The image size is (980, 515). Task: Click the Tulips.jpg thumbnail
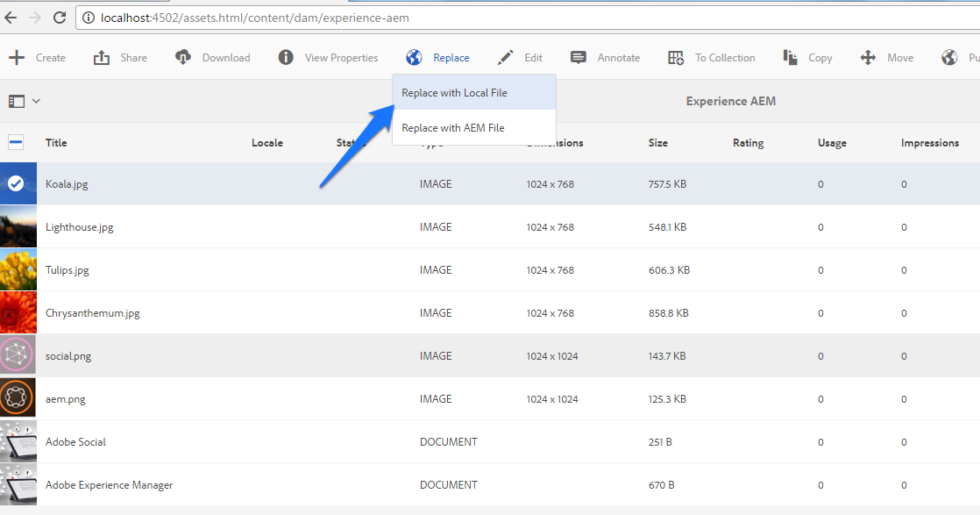[x=18, y=269]
